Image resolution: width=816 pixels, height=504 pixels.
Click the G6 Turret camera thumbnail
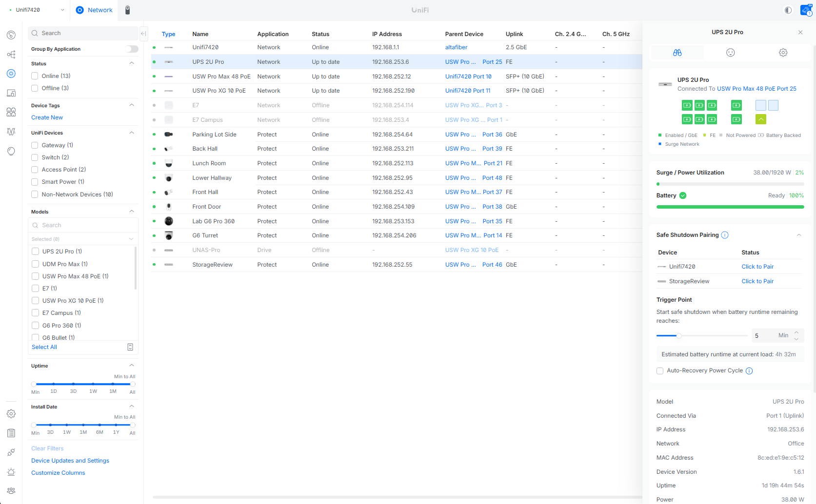coord(169,236)
